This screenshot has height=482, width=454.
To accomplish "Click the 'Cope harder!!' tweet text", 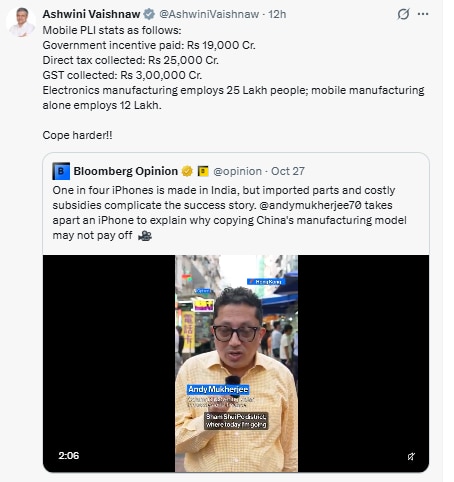I will [77, 135].
